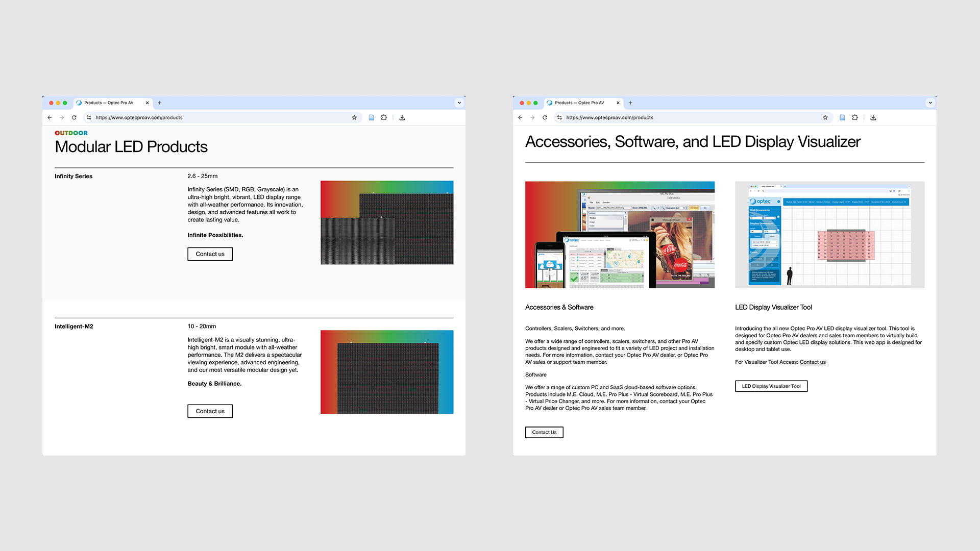Viewport: 980px width, 551px height.
Task: Click the forward arrow in the left browser window
Action: coord(62,117)
